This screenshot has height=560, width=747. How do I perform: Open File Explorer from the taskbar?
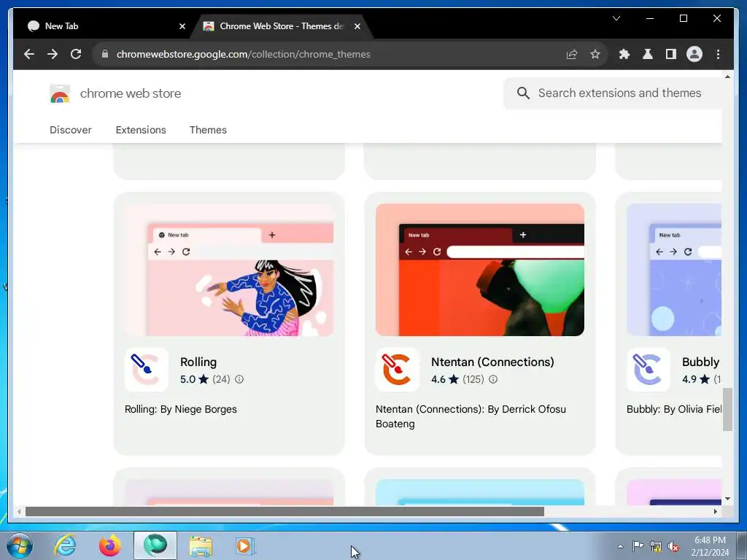tap(201, 545)
